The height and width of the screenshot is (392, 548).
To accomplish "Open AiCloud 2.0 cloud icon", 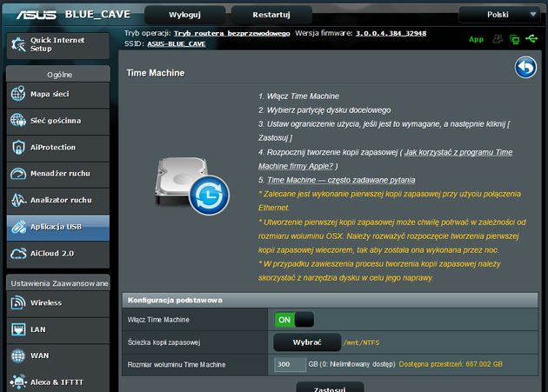I will [x=18, y=253].
